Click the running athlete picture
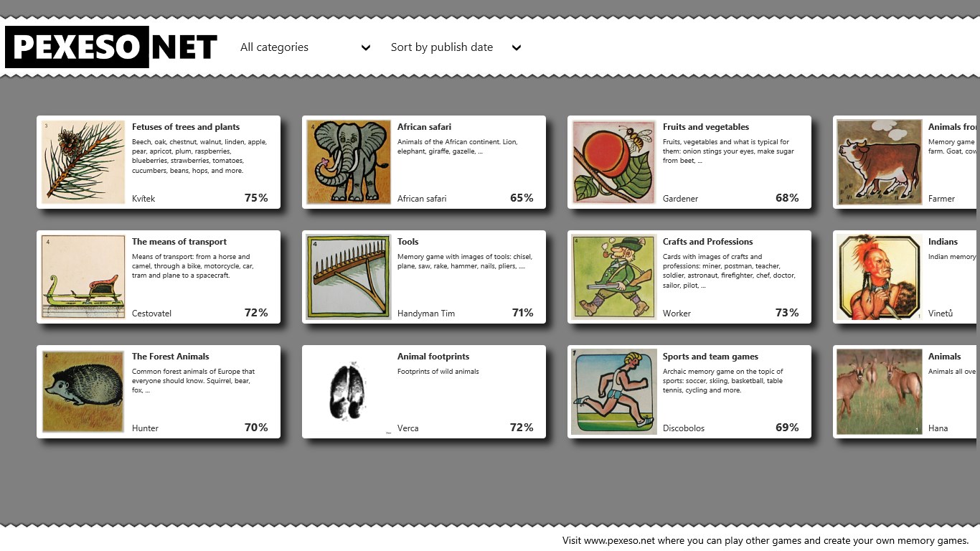The height and width of the screenshot is (551, 980). point(614,392)
